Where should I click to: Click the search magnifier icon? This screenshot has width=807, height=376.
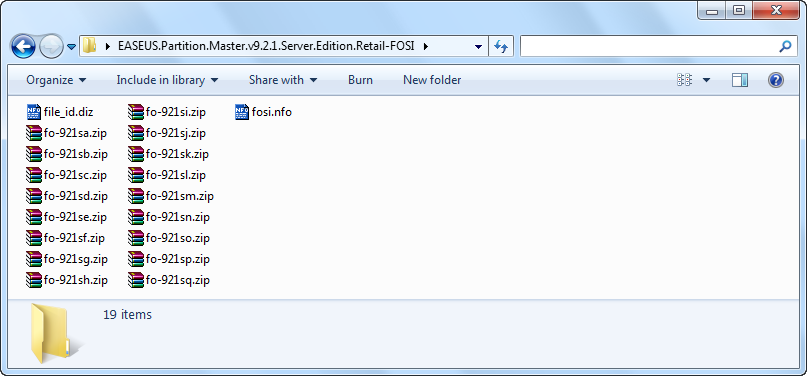point(785,47)
